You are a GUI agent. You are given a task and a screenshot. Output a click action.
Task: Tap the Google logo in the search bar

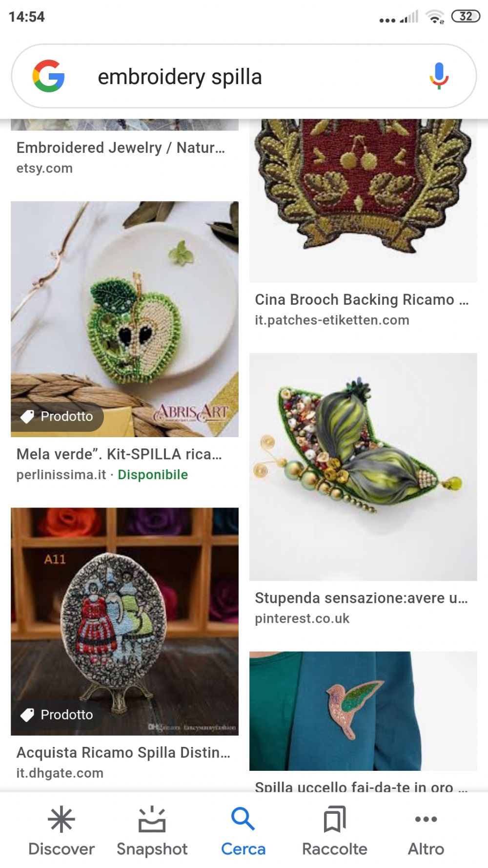pos(48,76)
